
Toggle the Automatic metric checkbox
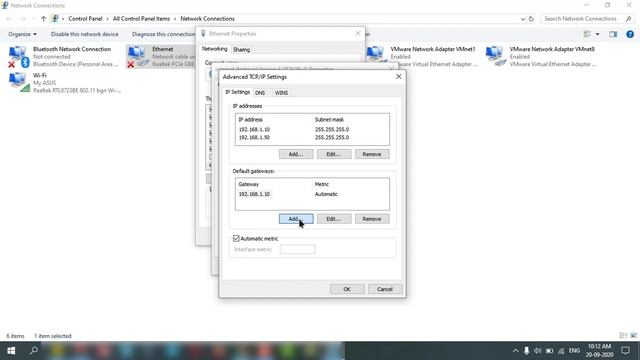click(236, 238)
